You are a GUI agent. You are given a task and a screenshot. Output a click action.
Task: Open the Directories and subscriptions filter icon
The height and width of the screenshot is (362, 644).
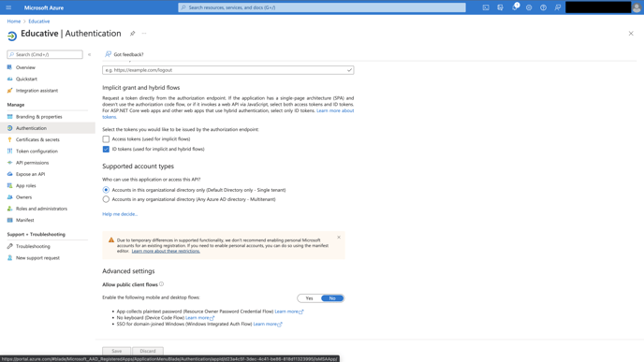[500, 7]
